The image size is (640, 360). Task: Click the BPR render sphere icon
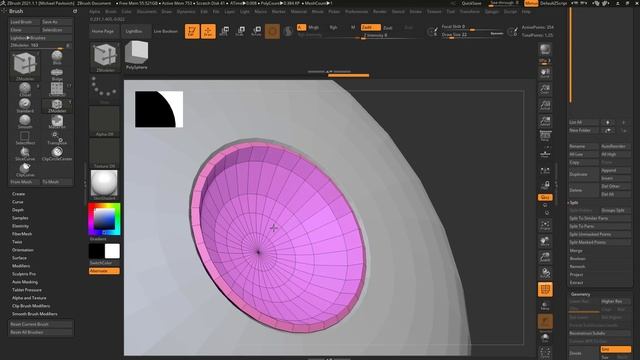point(545,49)
